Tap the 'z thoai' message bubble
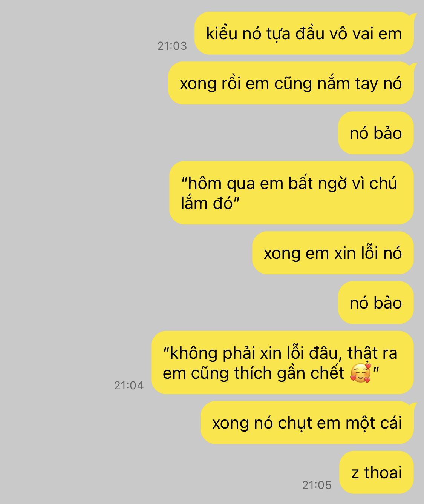 click(x=377, y=472)
